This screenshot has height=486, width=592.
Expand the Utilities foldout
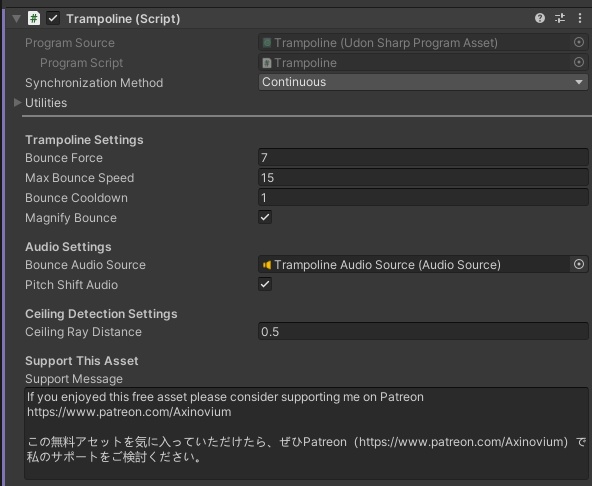[x=17, y=102]
